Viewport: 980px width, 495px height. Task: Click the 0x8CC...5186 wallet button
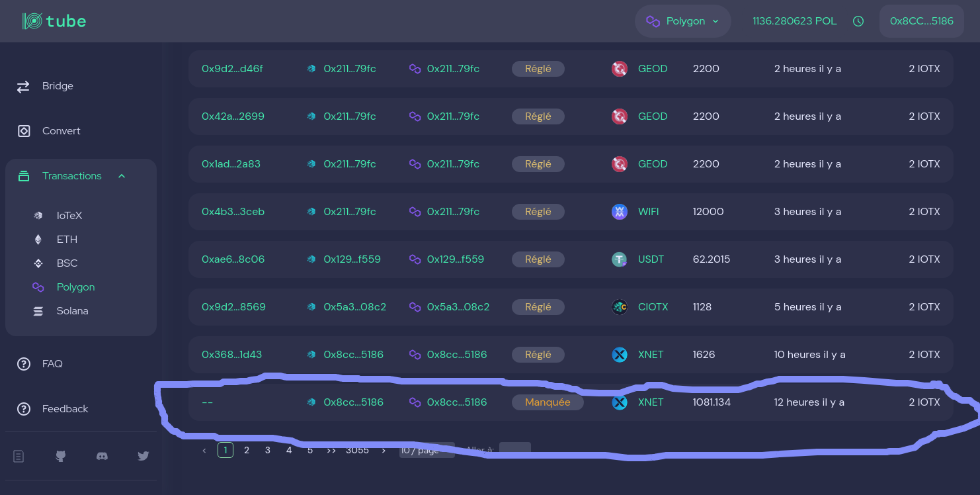[921, 21]
